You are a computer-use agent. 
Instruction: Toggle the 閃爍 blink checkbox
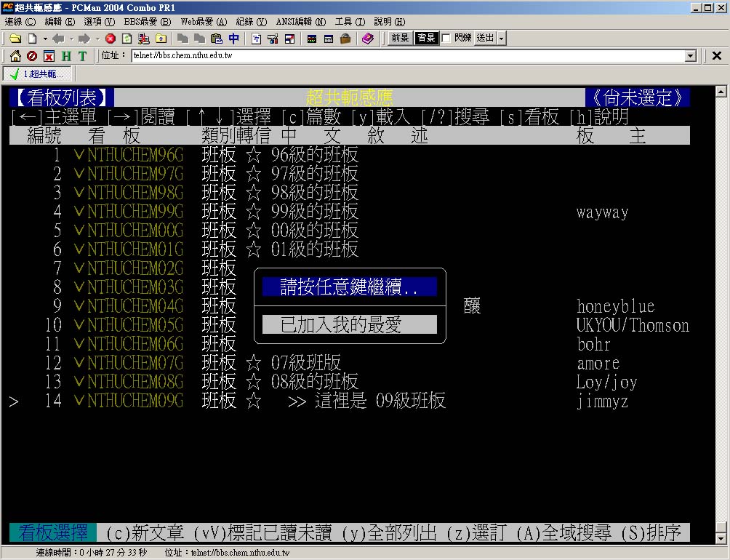click(x=446, y=38)
